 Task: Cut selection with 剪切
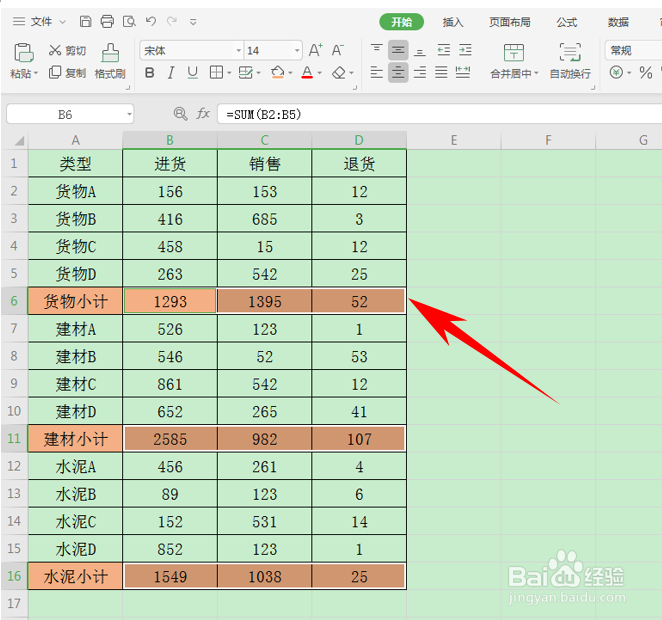pyautogui.click(x=68, y=51)
